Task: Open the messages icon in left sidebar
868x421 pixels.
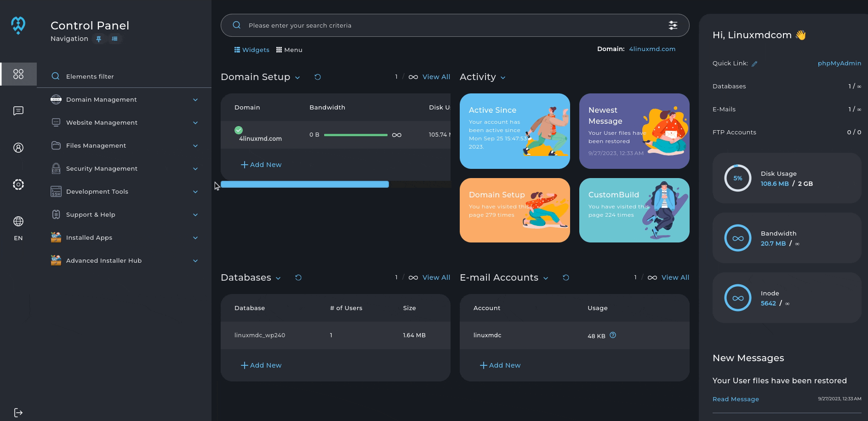Action: (x=18, y=111)
